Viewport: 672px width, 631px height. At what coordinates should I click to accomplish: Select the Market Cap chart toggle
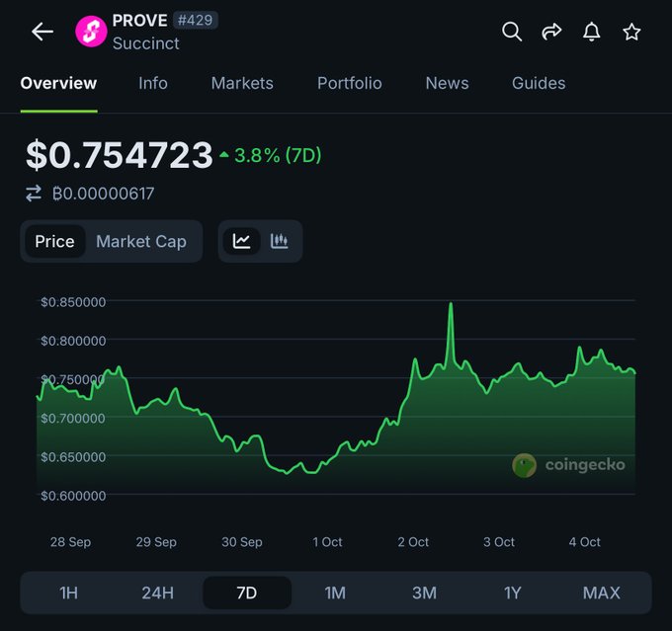(141, 242)
